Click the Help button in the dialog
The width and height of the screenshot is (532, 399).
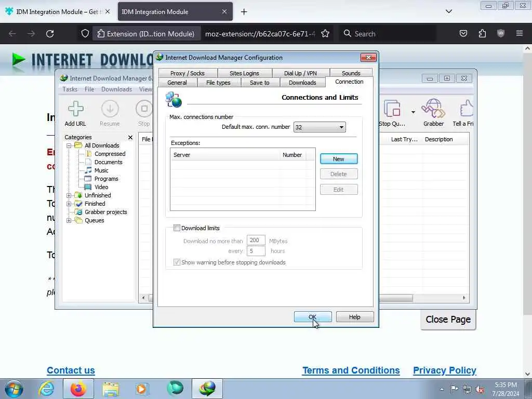pos(354,317)
